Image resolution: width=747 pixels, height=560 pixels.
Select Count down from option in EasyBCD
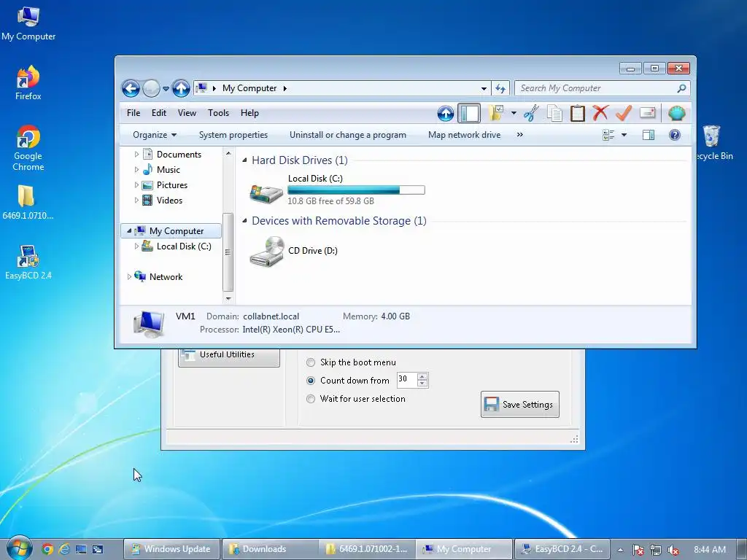click(311, 381)
